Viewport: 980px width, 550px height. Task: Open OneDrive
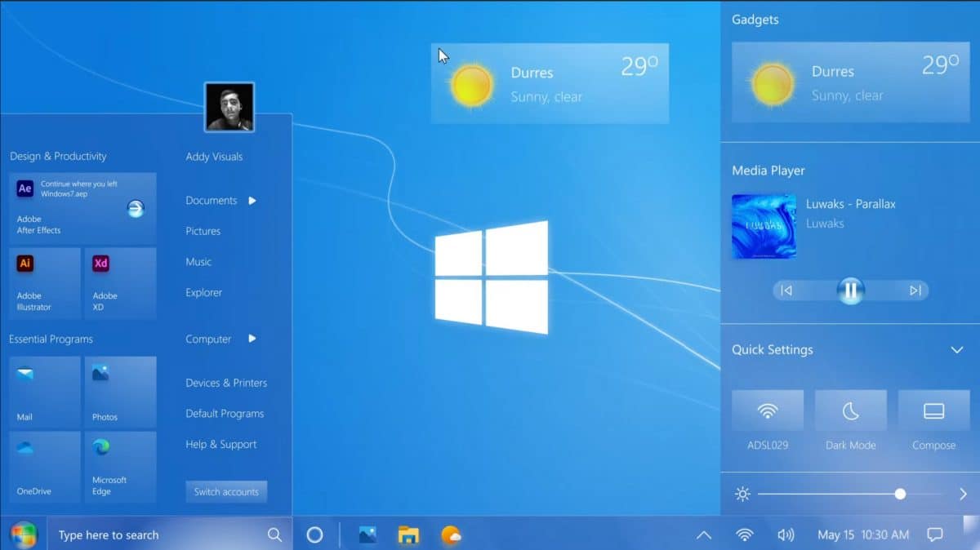click(45, 467)
